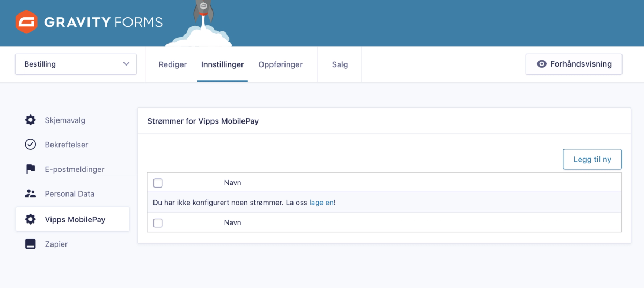Click the gear icon beside Skjemavalg
The height and width of the screenshot is (288, 644).
pyautogui.click(x=31, y=120)
